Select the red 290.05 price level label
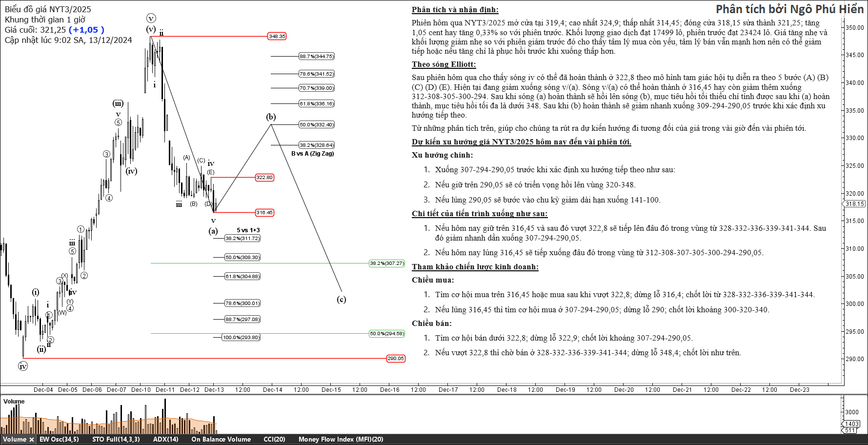 [x=396, y=359]
